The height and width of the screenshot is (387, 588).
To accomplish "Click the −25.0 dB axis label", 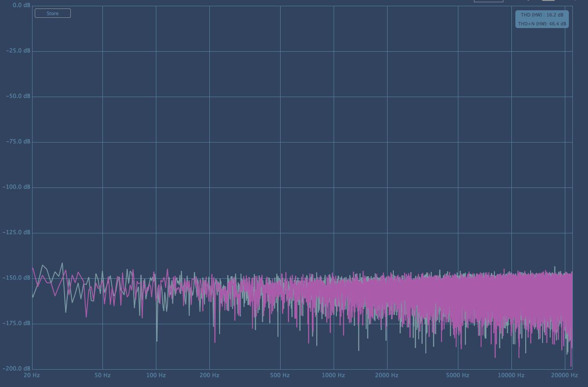I will click(x=18, y=50).
